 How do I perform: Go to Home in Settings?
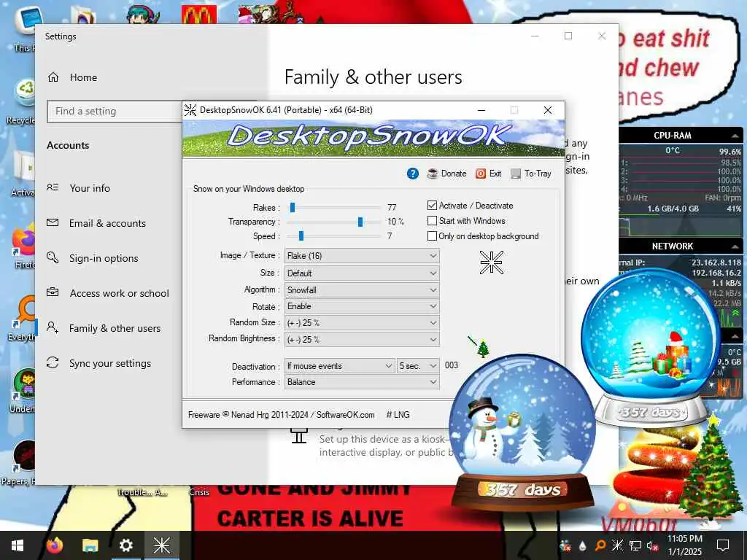[x=83, y=77]
